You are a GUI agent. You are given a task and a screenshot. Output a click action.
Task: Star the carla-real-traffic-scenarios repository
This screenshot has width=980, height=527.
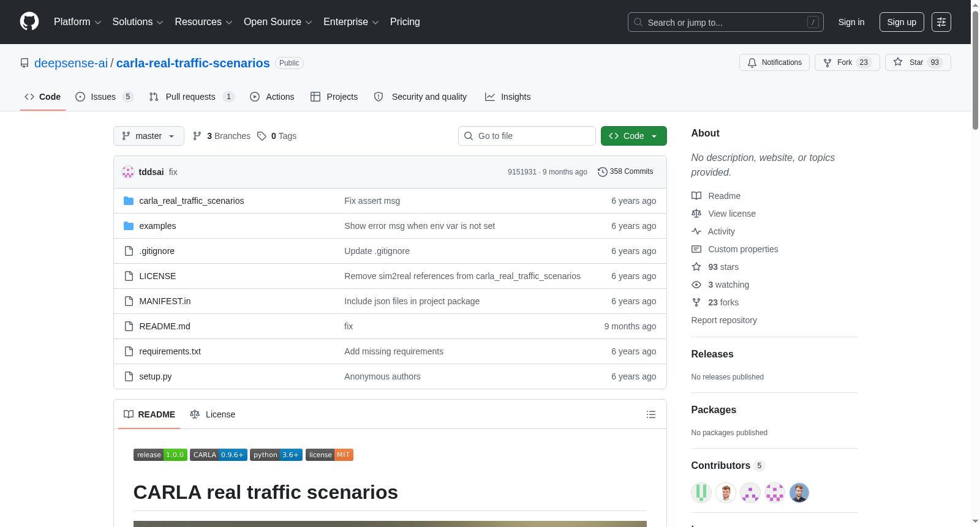(918, 62)
